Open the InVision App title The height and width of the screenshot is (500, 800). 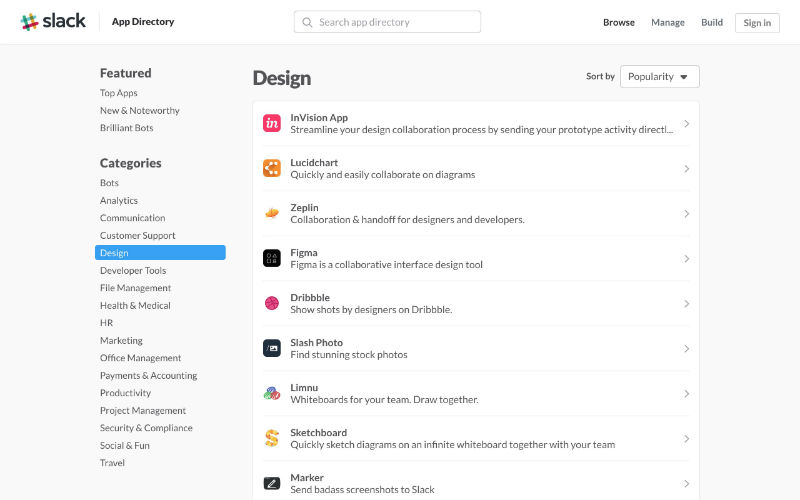(x=319, y=117)
